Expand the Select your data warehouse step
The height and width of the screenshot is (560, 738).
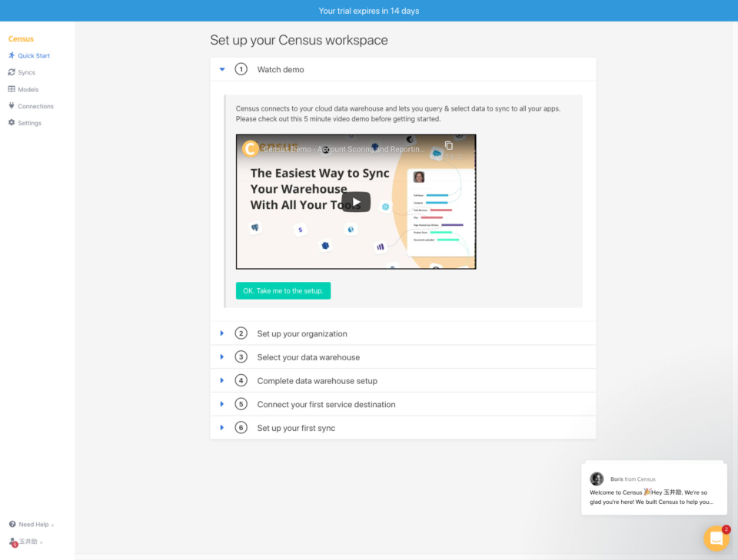point(222,356)
